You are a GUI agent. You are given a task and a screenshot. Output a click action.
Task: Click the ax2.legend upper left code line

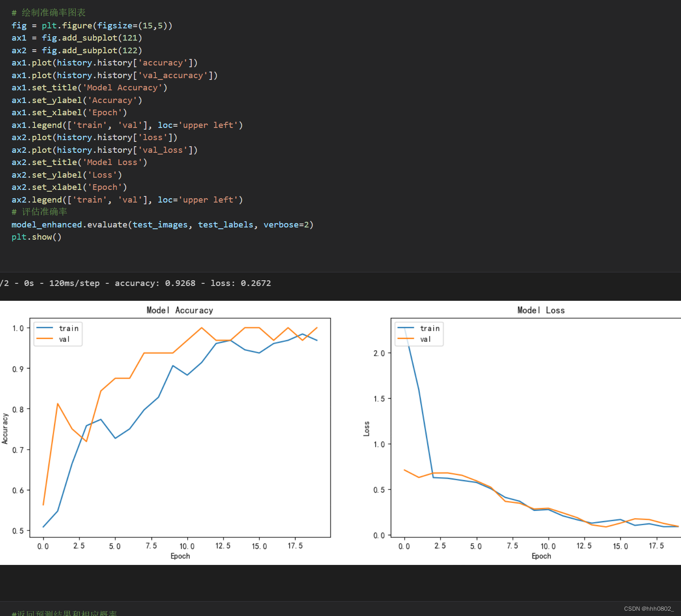pyautogui.click(x=127, y=200)
